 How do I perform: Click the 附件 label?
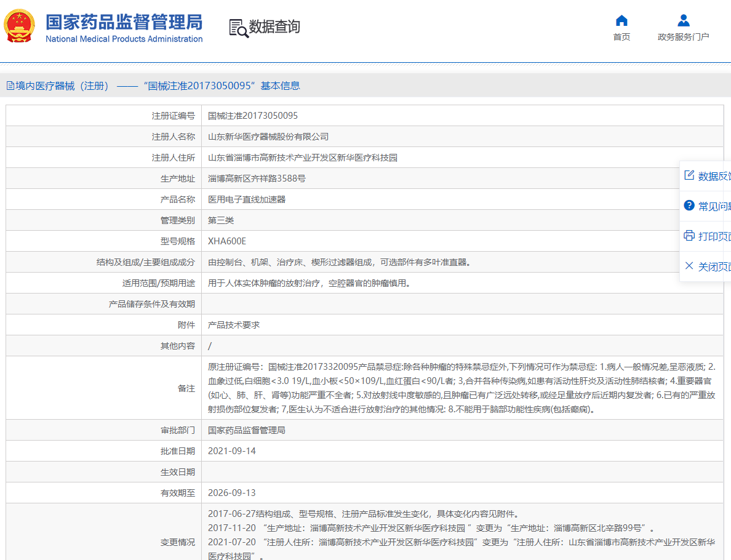point(186,325)
